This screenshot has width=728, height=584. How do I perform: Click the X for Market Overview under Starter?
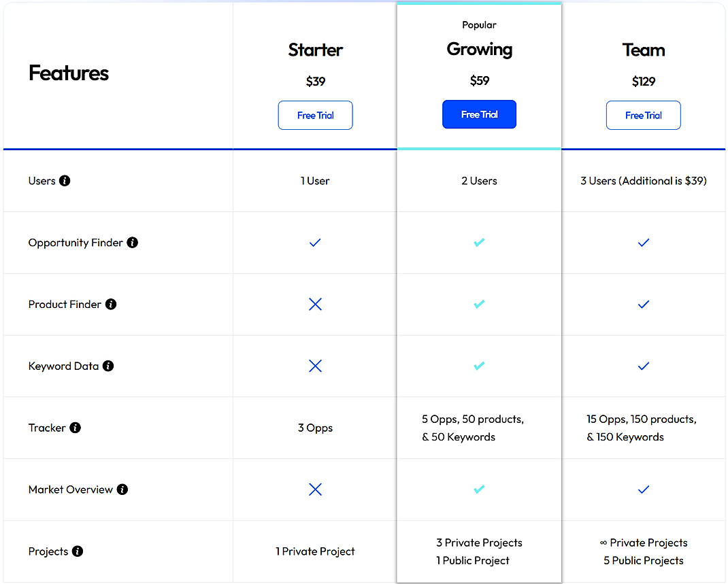click(315, 489)
